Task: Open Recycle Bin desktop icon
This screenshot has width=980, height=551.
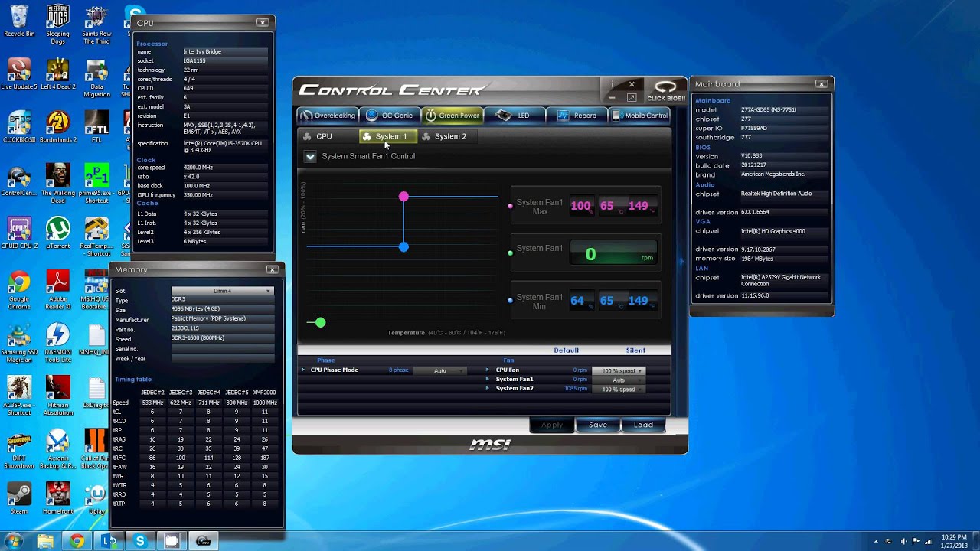Action: click(x=19, y=21)
